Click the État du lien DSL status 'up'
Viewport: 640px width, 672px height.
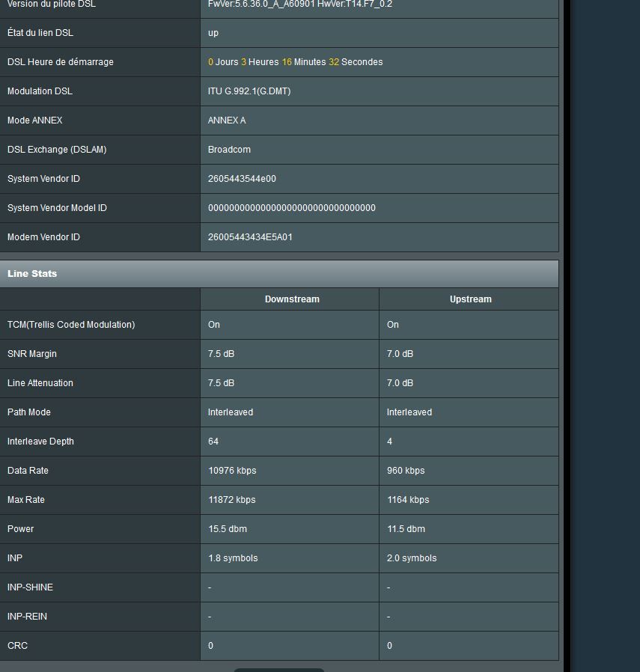click(x=213, y=33)
